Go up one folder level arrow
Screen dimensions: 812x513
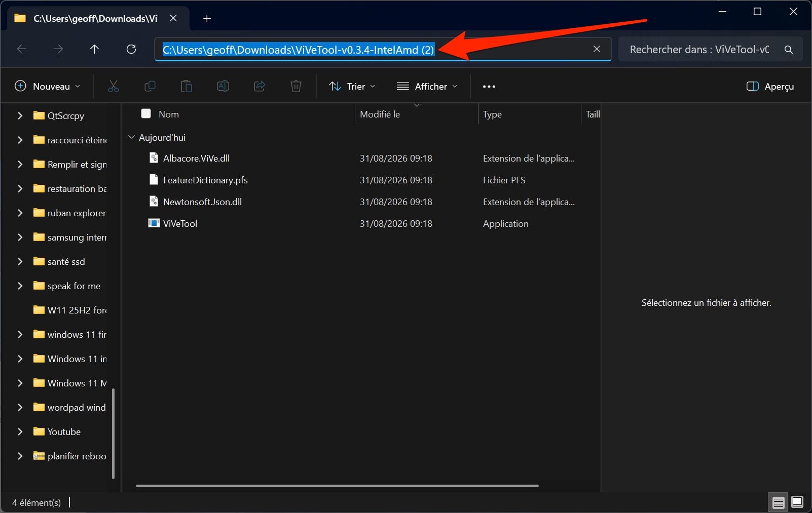pyautogui.click(x=94, y=49)
